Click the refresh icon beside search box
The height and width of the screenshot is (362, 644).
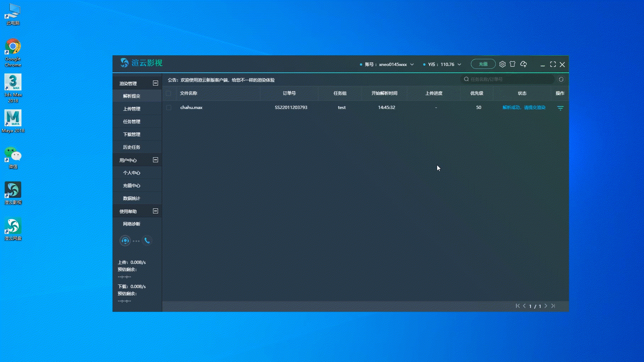click(561, 79)
